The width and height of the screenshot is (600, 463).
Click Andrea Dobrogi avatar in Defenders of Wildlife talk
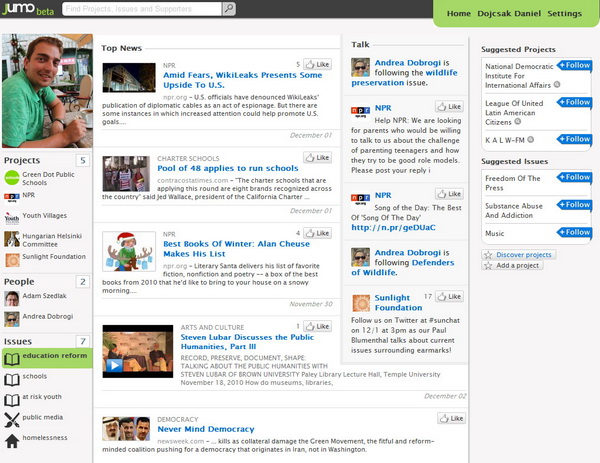click(x=360, y=257)
